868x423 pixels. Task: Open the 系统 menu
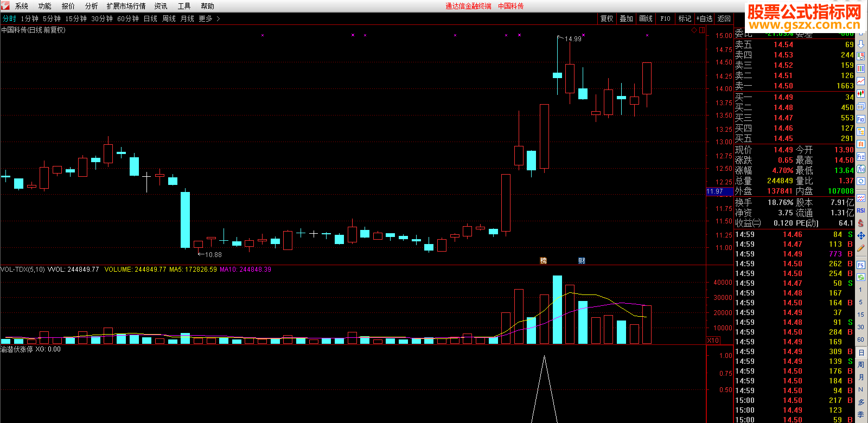tap(22, 6)
